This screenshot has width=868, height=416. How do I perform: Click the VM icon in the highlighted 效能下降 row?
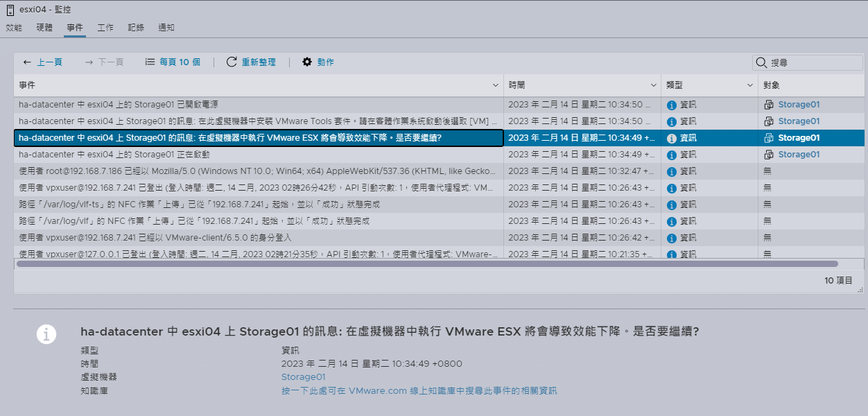point(769,139)
